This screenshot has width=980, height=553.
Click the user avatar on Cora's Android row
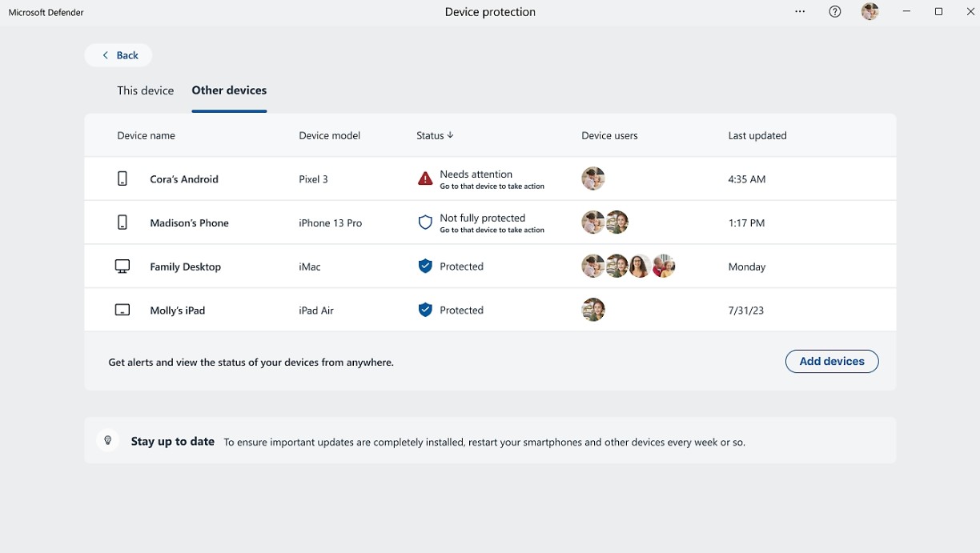pyautogui.click(x=593, y=178)
